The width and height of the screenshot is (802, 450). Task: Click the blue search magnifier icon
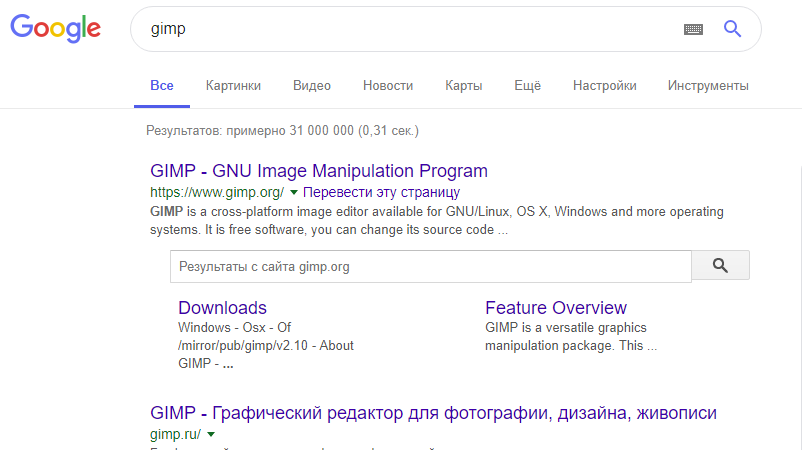732,29
